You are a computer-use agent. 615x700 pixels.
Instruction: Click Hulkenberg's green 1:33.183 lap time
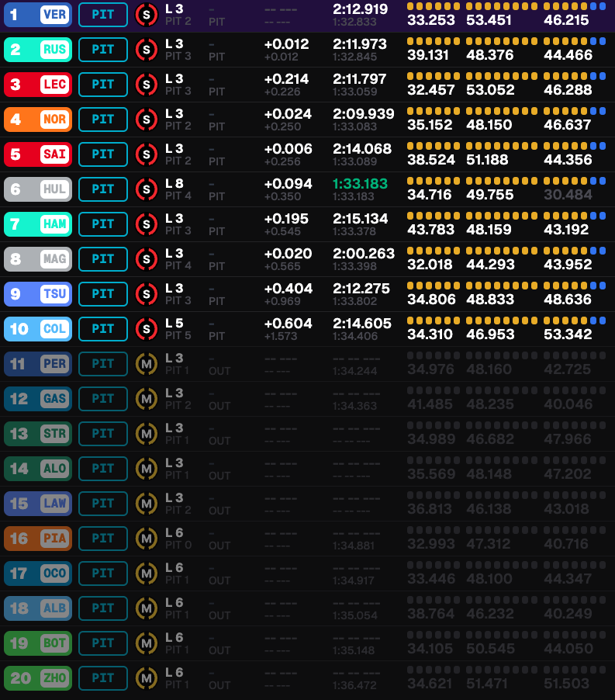pyautogui.click(x=360, y=184)
